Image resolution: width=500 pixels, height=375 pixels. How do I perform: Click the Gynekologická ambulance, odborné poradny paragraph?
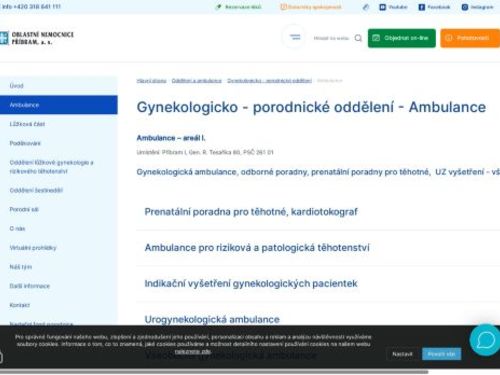[x=318, y=172]
